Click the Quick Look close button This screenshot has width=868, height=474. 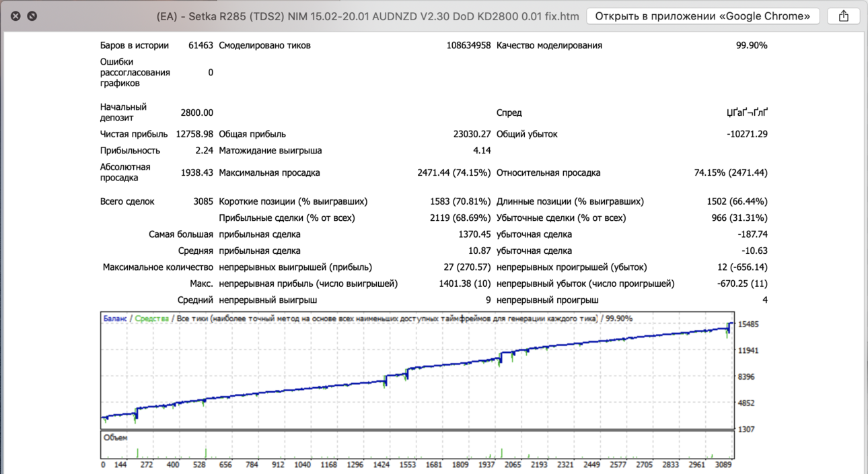coord(15,15)
